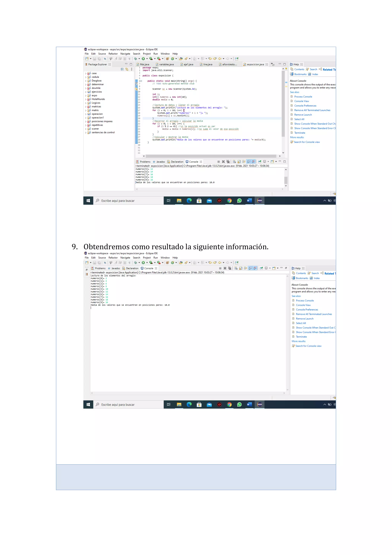The image size is (392, 555).
Task: Switch to the variables.java editor tab
Action: pos(166,65)
